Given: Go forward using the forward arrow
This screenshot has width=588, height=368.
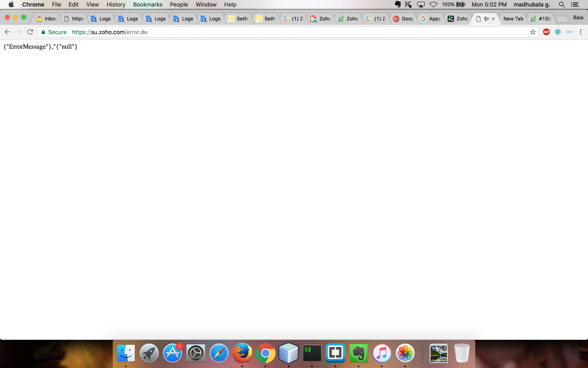Looking at the screenshot, I should [x=19, y=32].
